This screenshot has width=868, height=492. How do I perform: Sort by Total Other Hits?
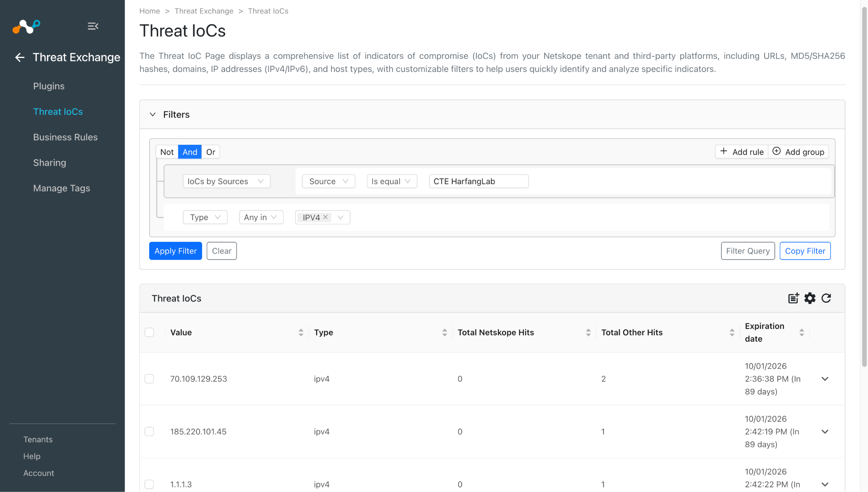coord(732,332)
